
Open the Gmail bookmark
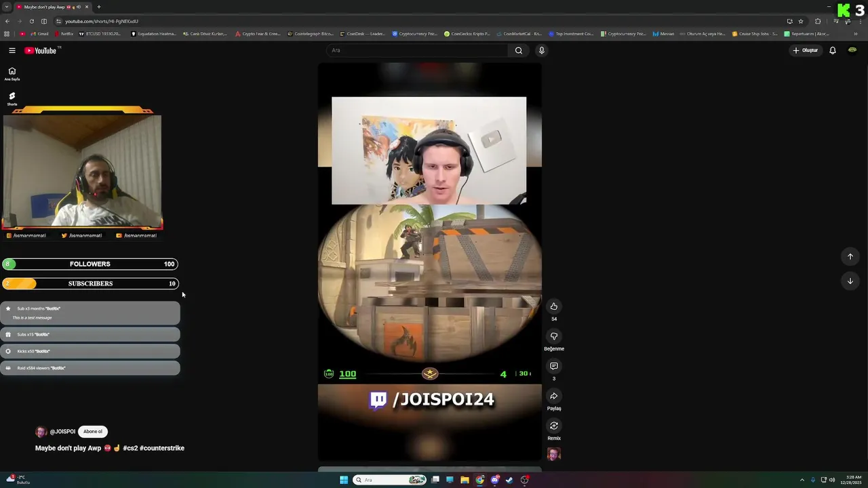pos(38,33)
